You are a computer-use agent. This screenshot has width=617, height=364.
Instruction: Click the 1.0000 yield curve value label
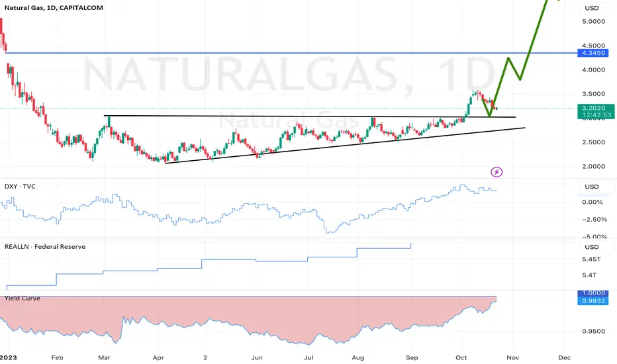click(593, 293)
